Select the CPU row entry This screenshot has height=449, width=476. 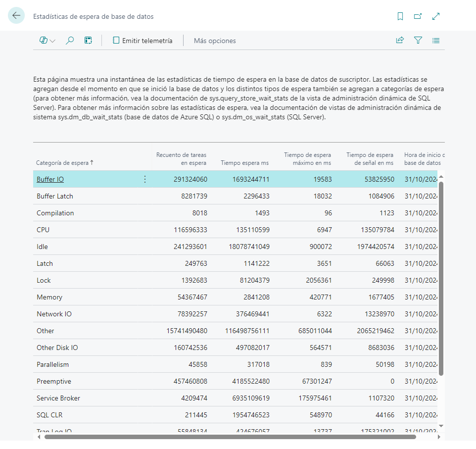coord(43,230)
